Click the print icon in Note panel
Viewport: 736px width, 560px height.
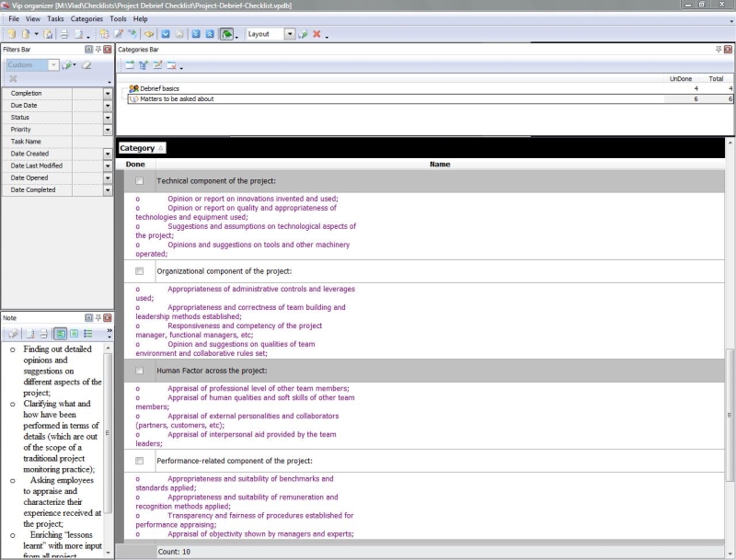pos(43,333)
